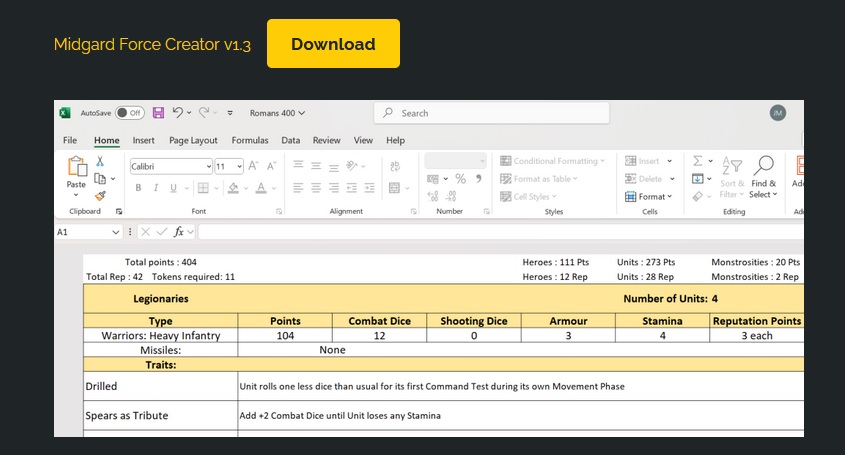Click the Clear eraser icon
845x455 pixels.
click(x=697, y=196)
